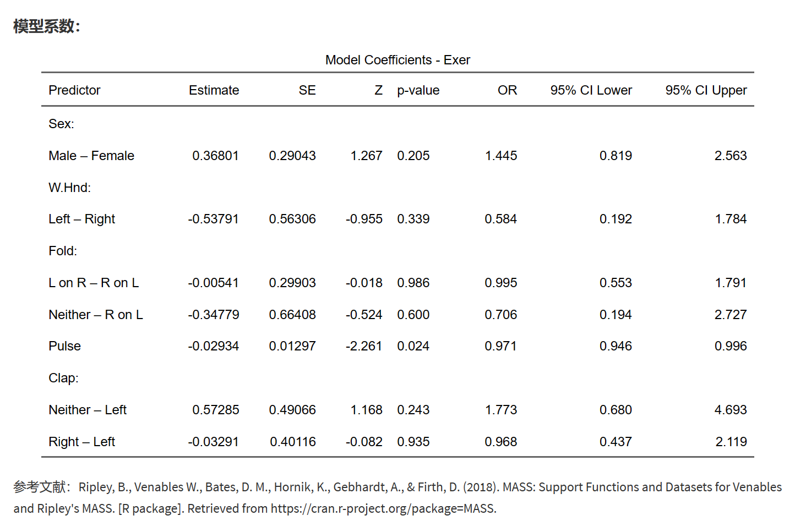Select the Neither – Left row label
Image resolution: width=795 pixels, height=532 pixels.
coord(88,410)
